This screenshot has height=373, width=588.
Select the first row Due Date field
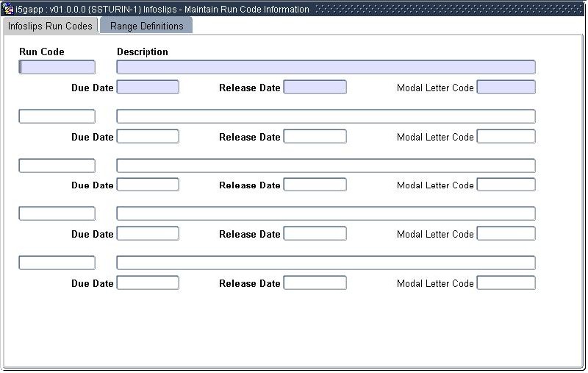click(148, 88)
